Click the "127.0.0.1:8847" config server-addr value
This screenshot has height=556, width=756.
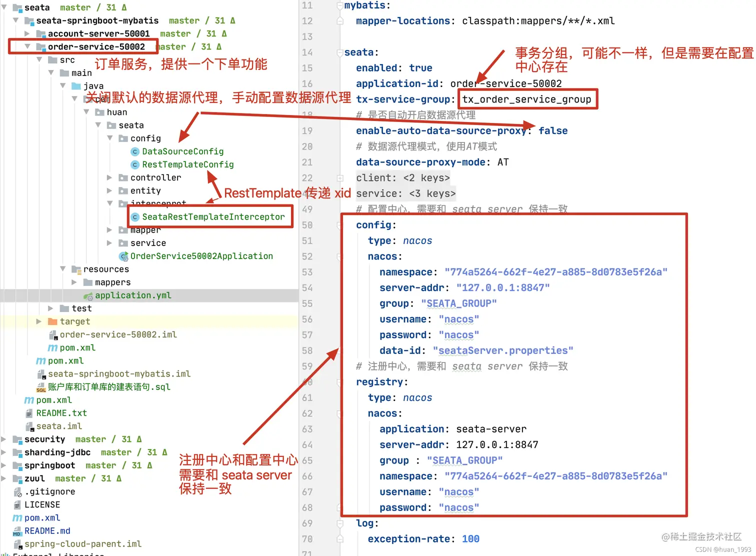(503, 287)
